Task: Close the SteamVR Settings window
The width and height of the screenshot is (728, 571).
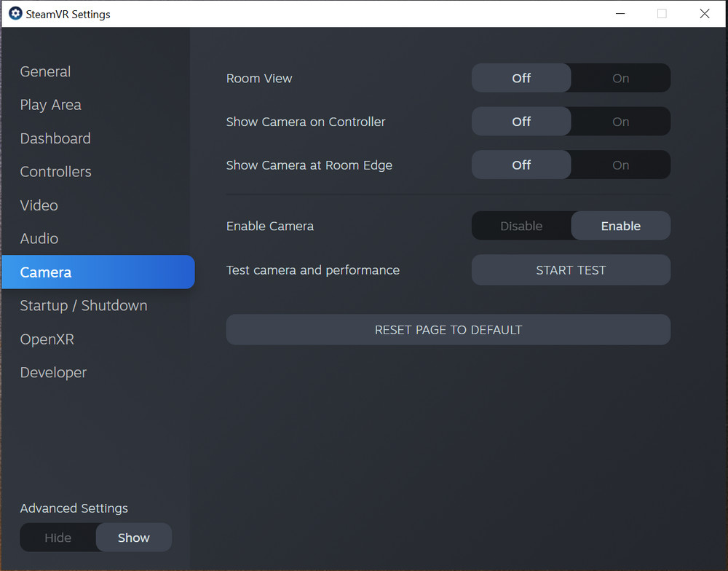Action: [704, 13]
